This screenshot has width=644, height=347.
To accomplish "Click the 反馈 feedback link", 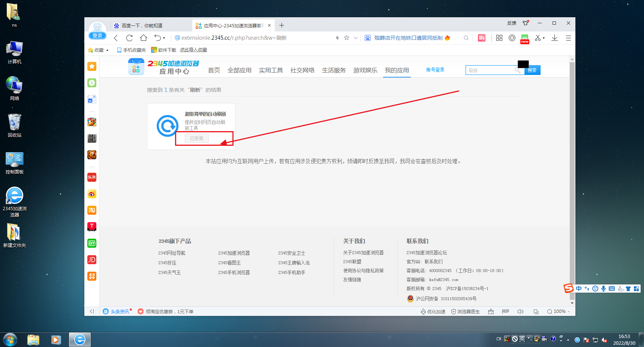I will 512,23.
